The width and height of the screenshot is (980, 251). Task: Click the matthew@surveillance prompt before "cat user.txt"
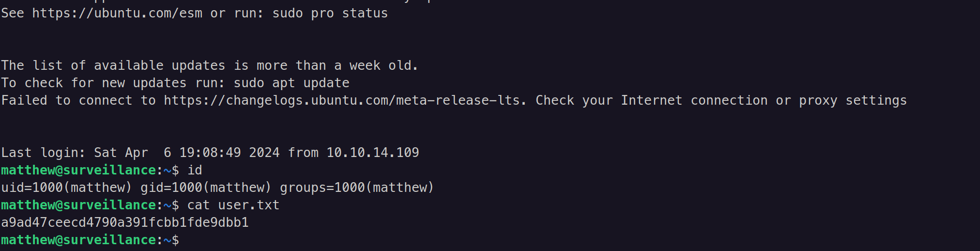coord(78,205)
